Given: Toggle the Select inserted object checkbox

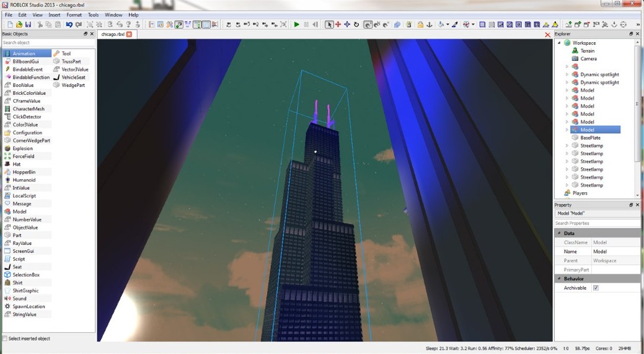Looking at the screenshot, I should coord(5,339).
